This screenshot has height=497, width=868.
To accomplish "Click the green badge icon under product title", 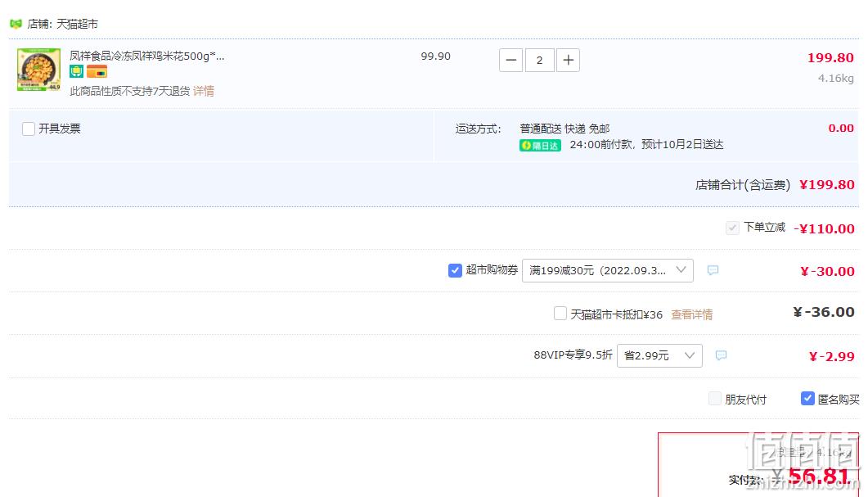I will (76, 71).
